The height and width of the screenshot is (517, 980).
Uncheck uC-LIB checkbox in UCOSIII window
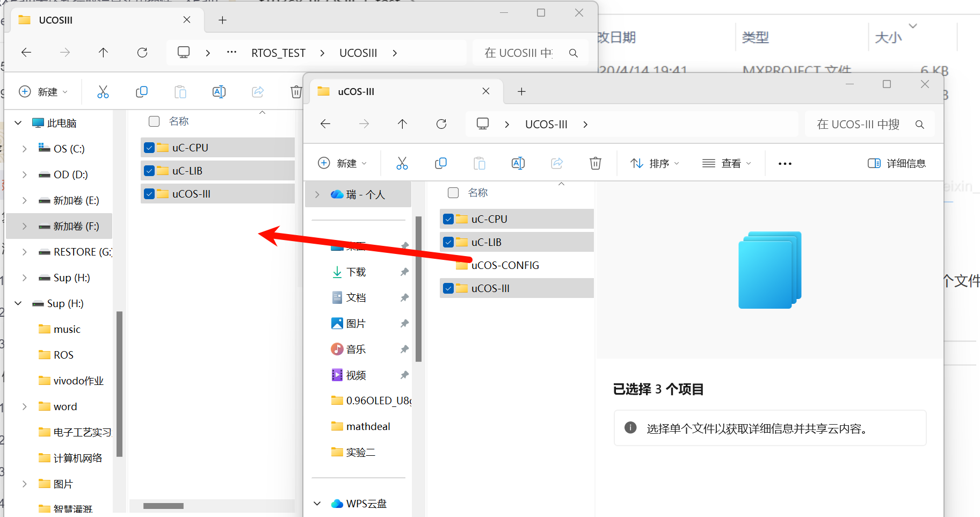click(x=149, y=171)
